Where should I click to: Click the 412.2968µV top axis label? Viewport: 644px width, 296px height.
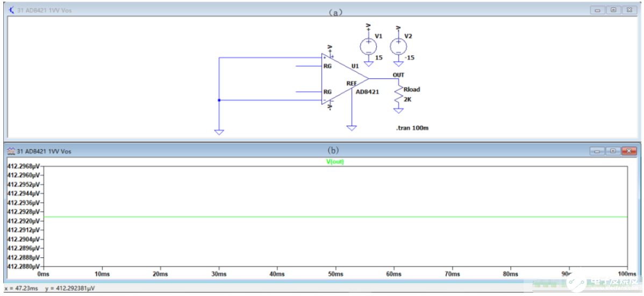coord(24,167)
